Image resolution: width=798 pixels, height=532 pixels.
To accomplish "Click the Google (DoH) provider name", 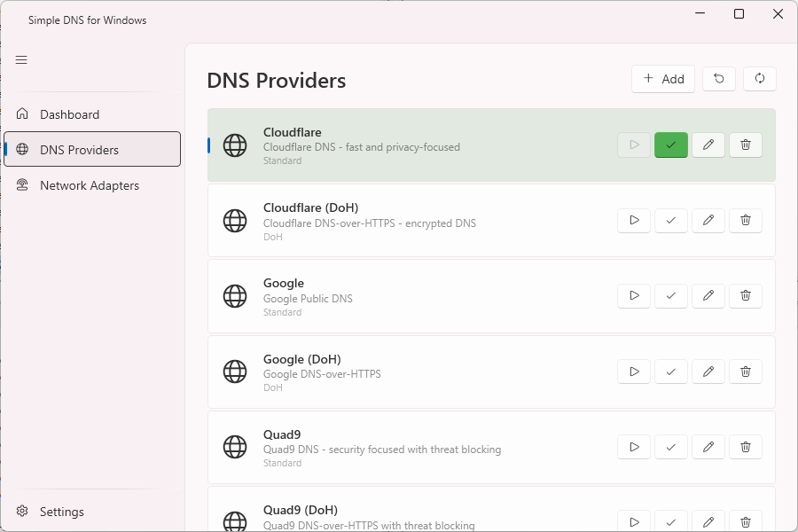I will (301, 359).
